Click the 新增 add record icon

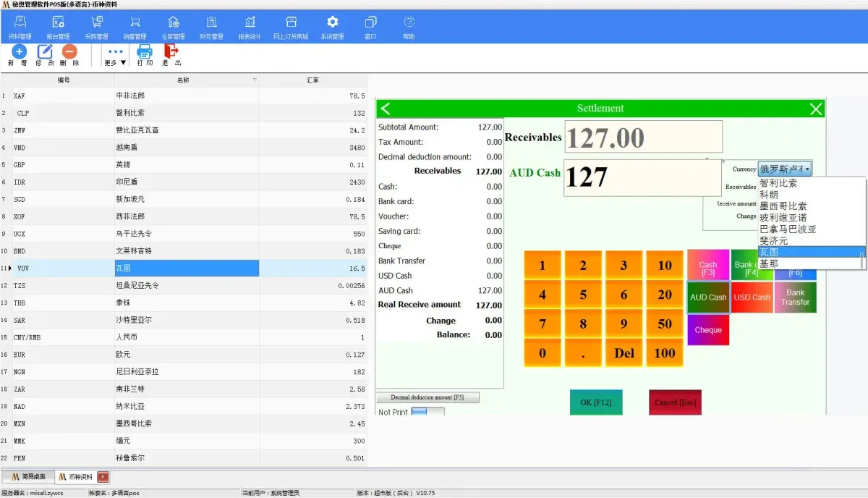tap(19, 51)
